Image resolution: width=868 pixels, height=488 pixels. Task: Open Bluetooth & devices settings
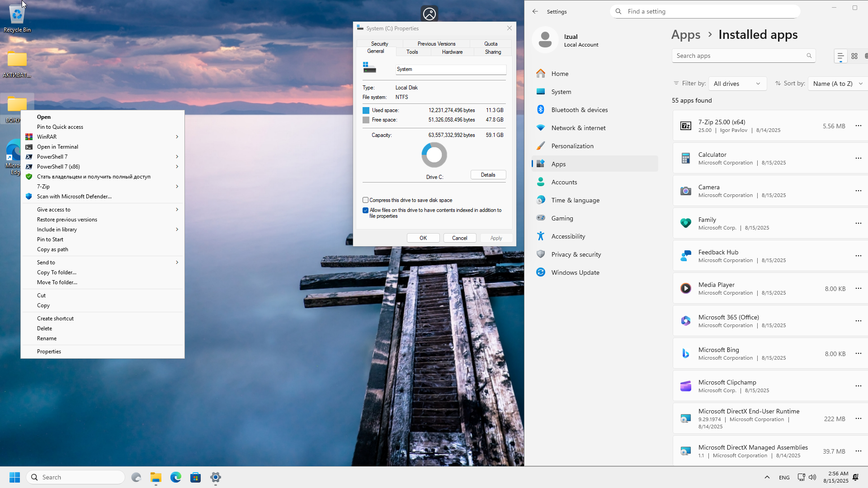(594, 110)
